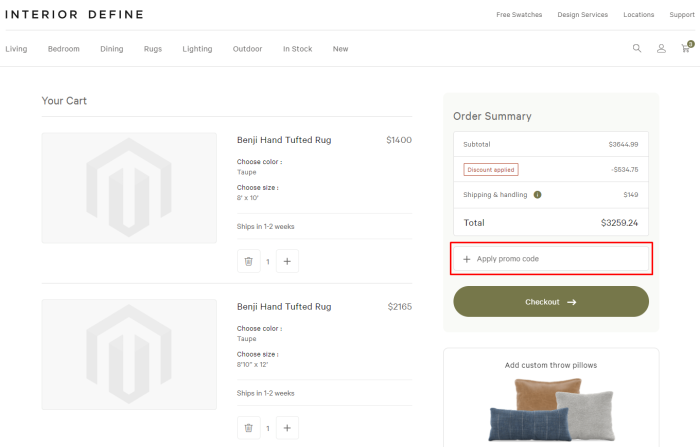The image size is (700, 447).
Task: Open the Lighting menu
Action: tap(197, 49)
